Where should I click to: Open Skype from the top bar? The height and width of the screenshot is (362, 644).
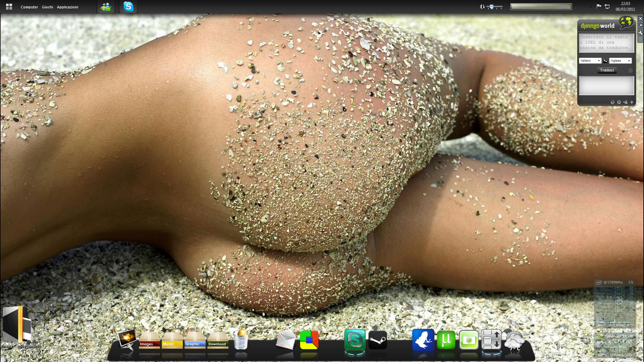[x=128, y=6]
